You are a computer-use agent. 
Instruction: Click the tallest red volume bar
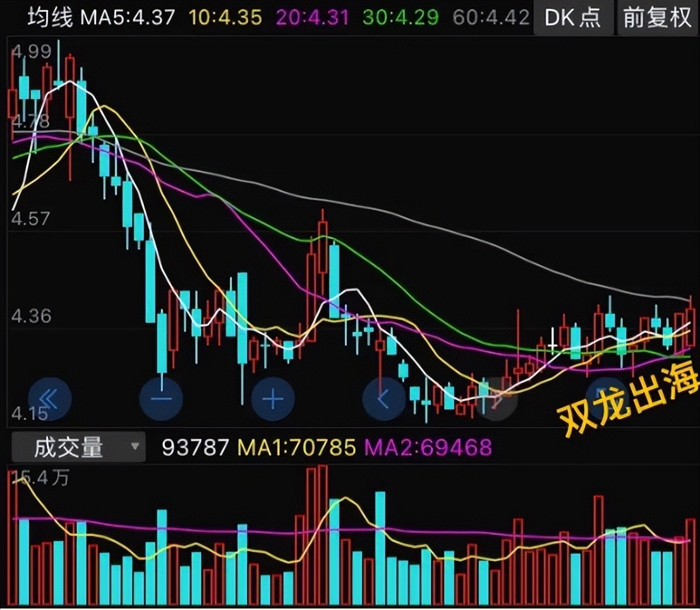coord(322,535)
